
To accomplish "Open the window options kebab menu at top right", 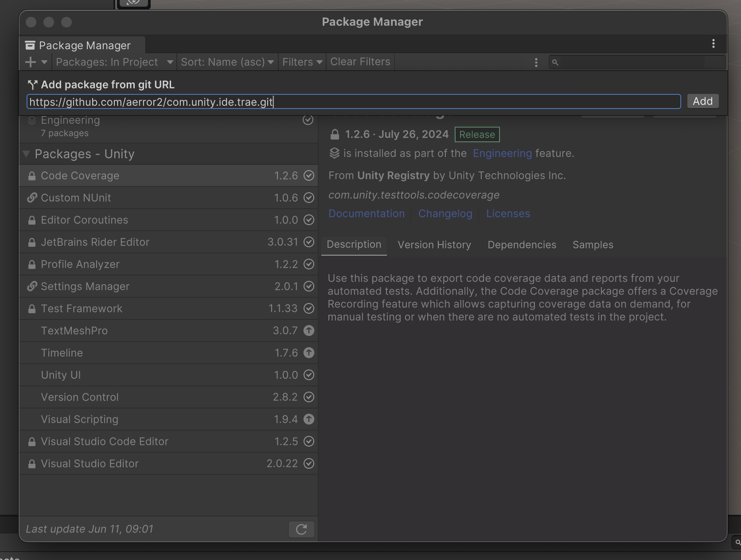I will coord(713,43).
